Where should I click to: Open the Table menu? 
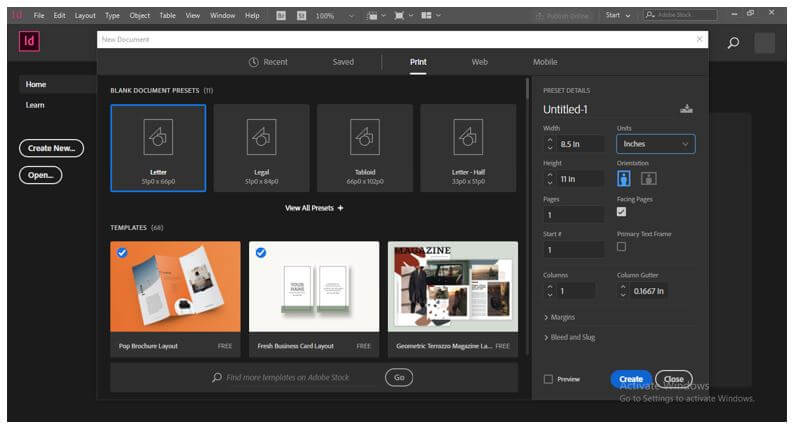168,16
